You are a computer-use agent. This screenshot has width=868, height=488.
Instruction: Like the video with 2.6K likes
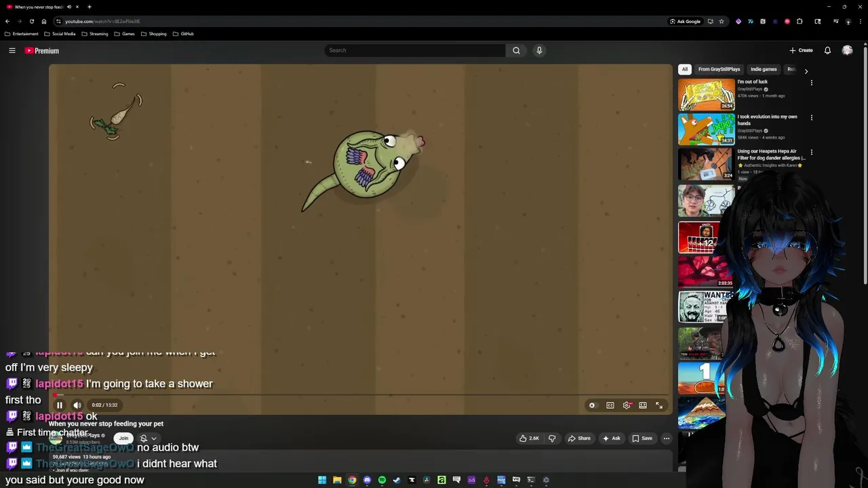coord(529,439)
